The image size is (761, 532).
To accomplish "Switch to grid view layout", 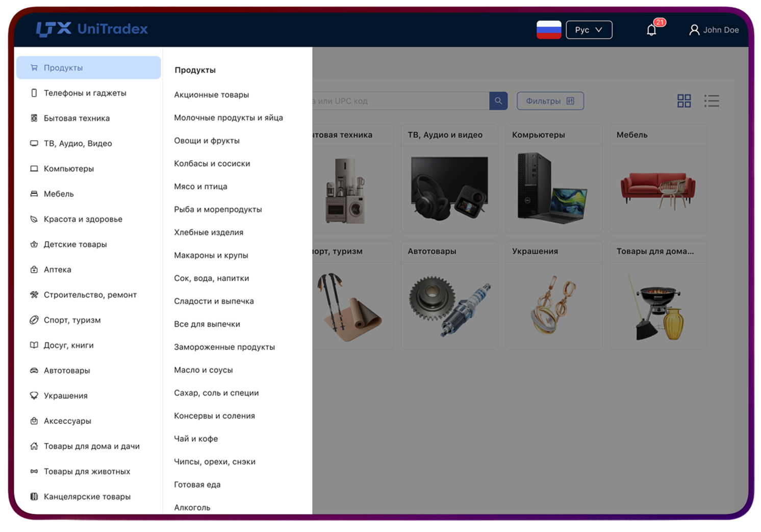I will (684, 101).
